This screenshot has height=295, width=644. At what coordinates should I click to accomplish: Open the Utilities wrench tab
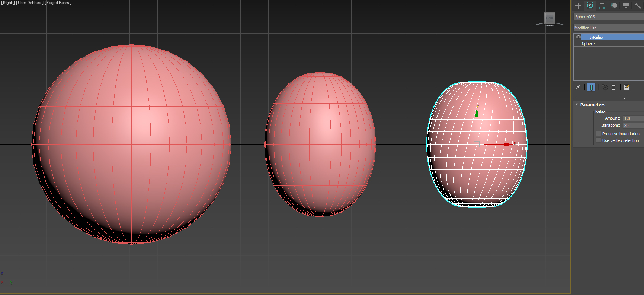(x=637, y=6)
